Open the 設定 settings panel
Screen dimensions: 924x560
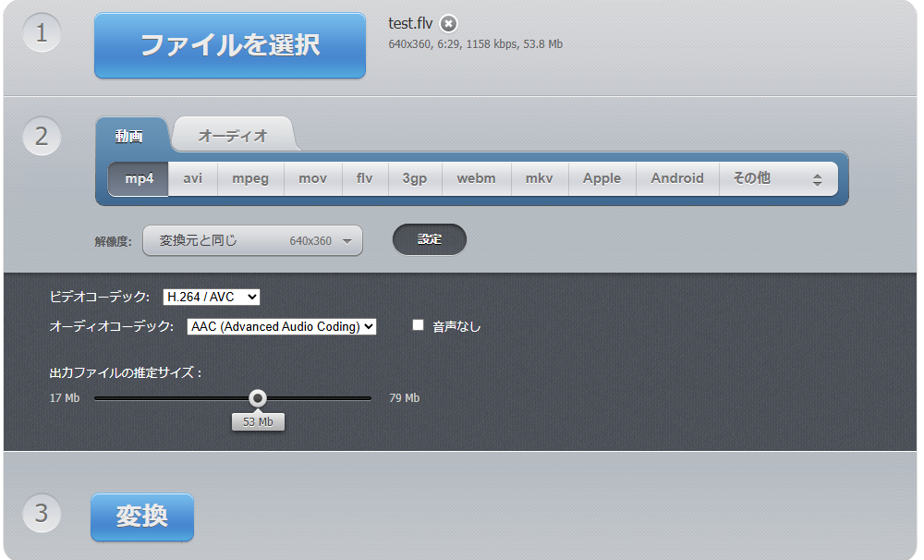click(x=429, y=238)
